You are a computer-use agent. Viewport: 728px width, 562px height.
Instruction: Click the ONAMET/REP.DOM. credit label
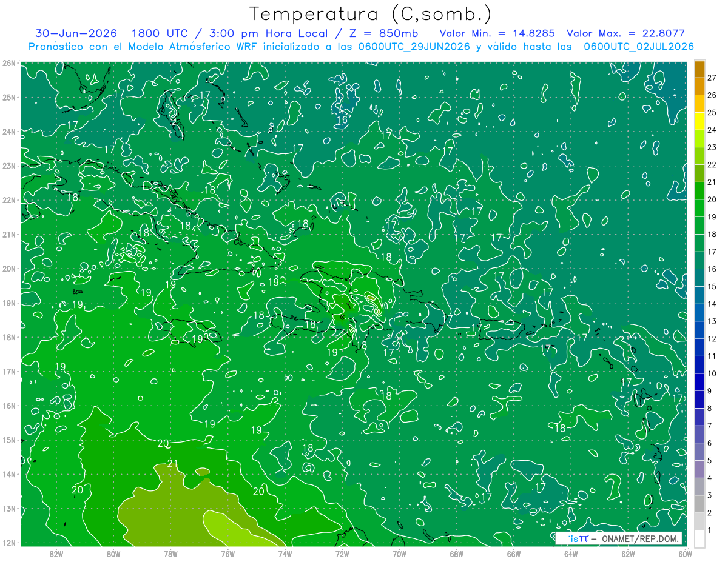click(641, 538)
